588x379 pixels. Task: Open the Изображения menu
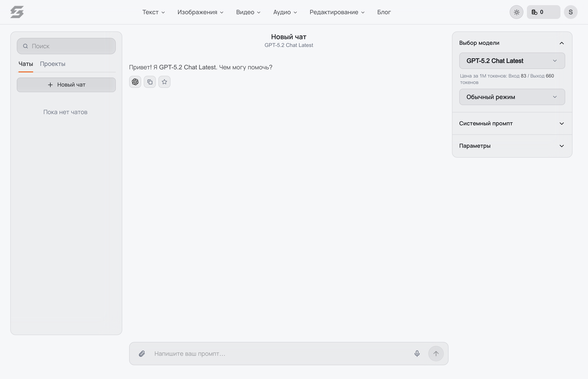pyautogui.click(x=200, y=12)
